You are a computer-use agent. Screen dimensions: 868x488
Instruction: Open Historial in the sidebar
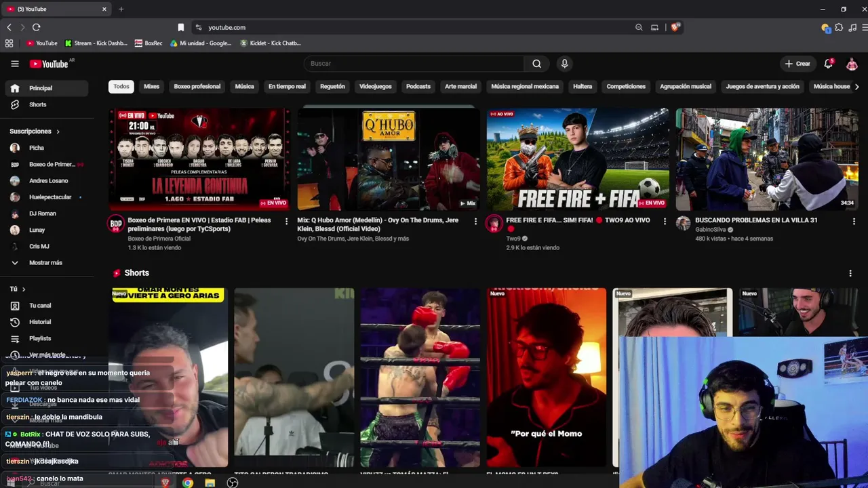47,322
